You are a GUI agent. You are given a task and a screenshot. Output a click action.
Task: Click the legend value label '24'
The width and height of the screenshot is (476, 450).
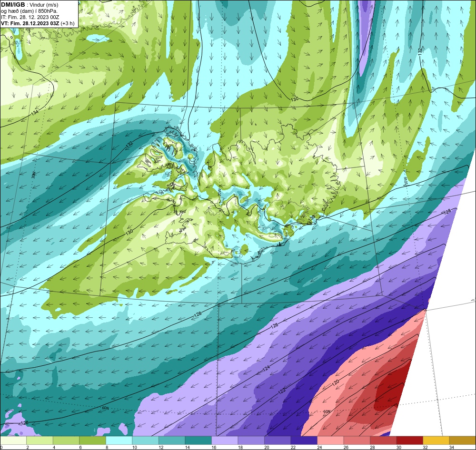(319, 447)
